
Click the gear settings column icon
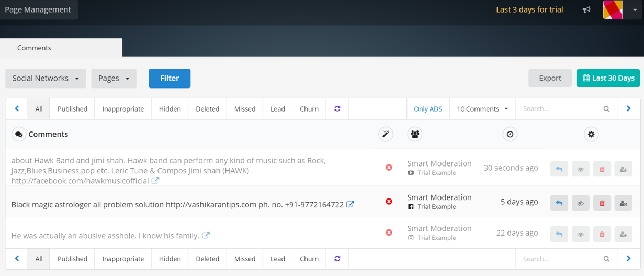pyautogui.click(x=591, y=134)
